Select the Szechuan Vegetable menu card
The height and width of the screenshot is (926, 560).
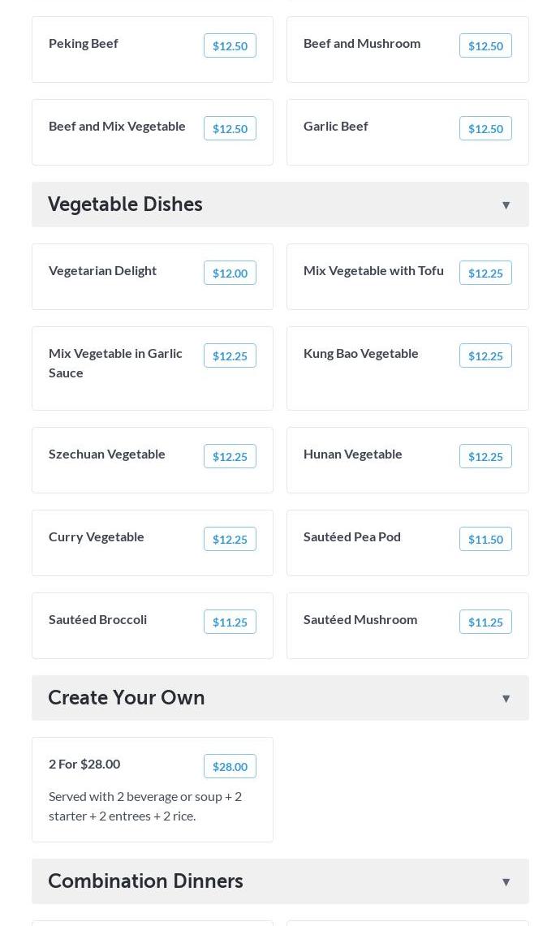[107, 454]
